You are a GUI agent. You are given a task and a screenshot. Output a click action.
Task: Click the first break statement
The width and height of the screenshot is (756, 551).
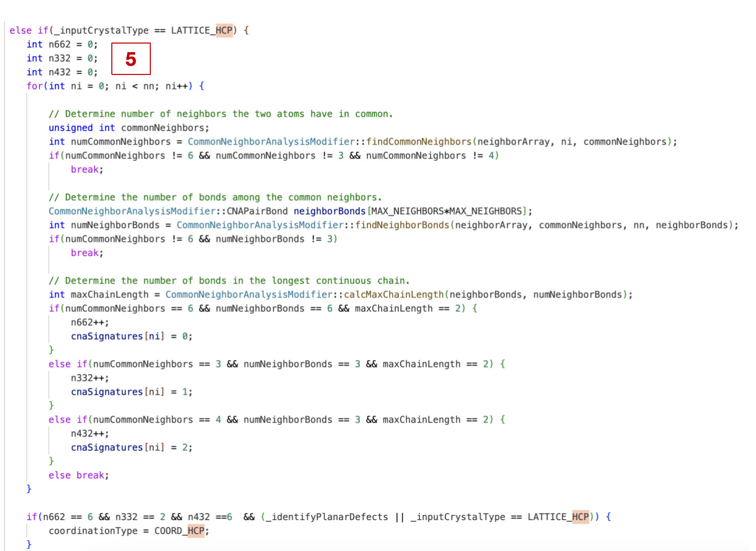tap(85, 169)
